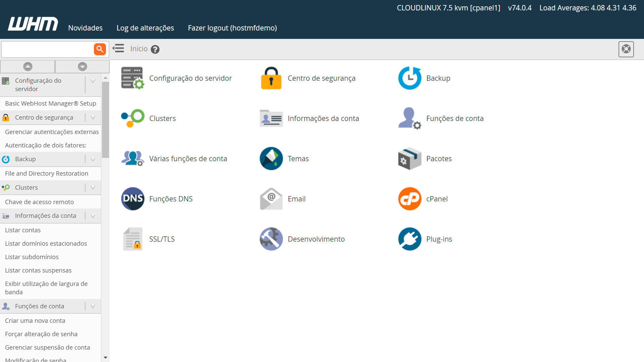Click Fazer logout (hostmfdemo)
The image size is (644, 362).
tap(232, 28)
